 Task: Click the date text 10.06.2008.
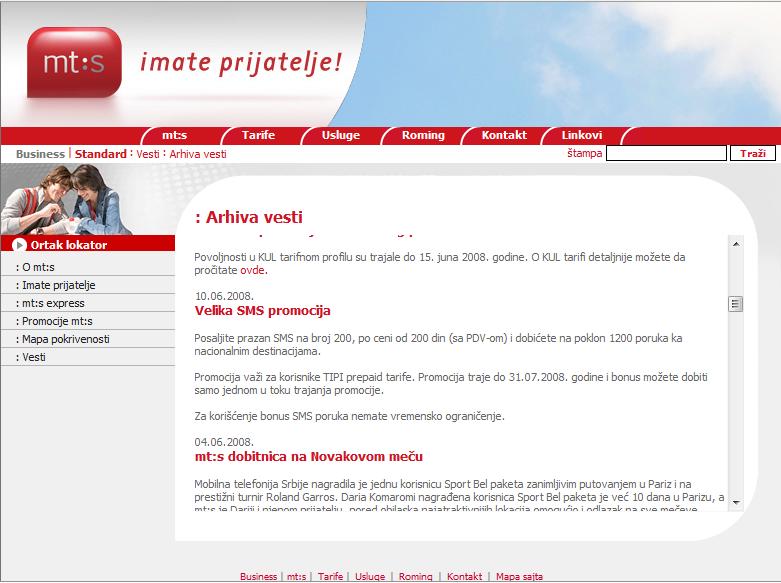[224, 296]
